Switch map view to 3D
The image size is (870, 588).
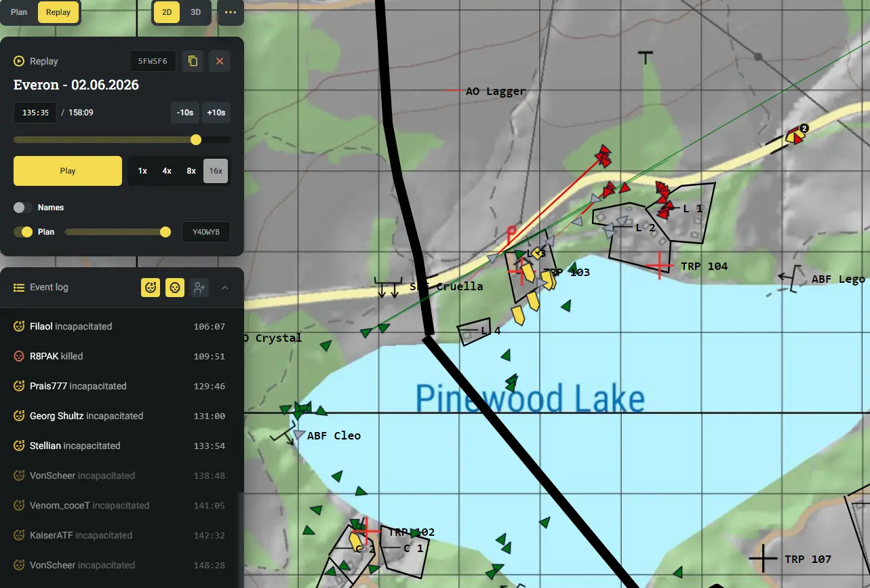[196, 12]
